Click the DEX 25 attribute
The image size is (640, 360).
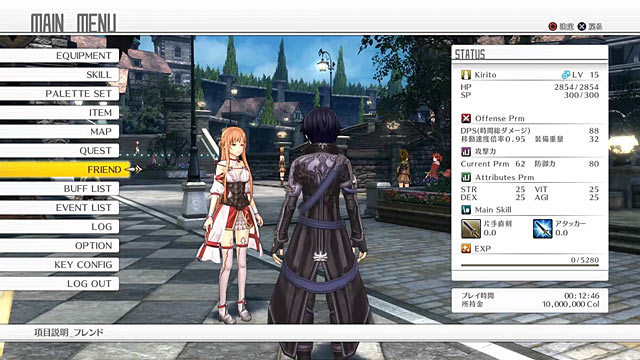coord(493,197)
